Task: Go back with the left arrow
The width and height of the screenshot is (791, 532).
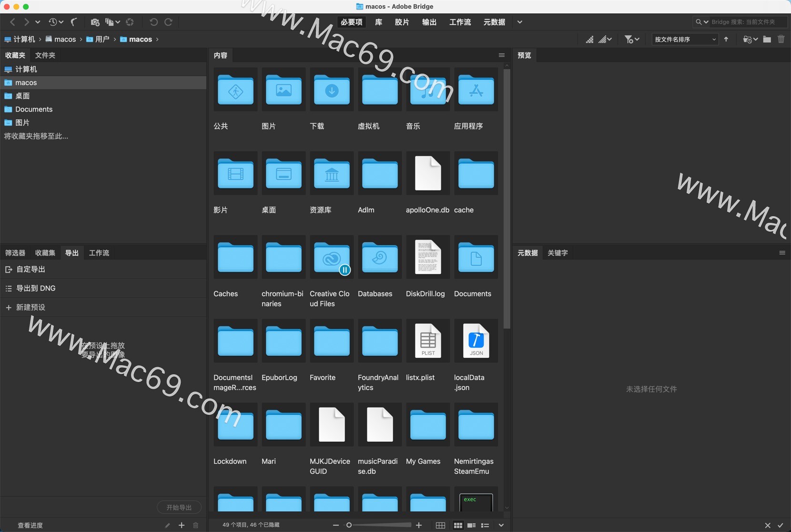Action: [x=13, y=22]
